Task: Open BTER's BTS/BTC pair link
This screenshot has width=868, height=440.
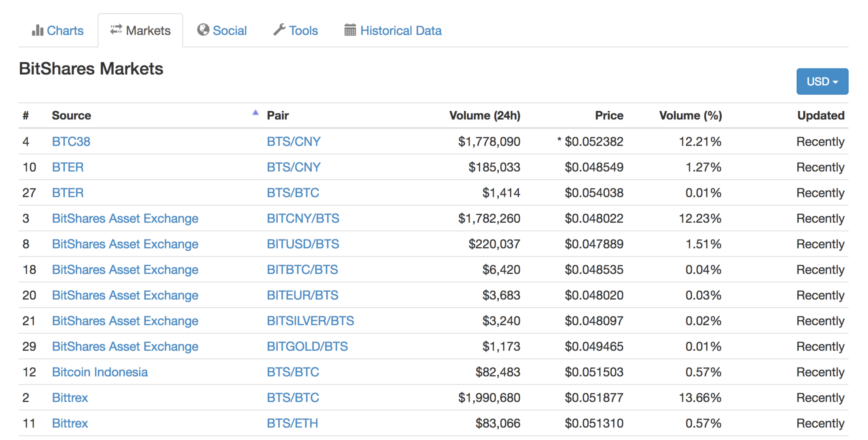Action: coord(293,193)
